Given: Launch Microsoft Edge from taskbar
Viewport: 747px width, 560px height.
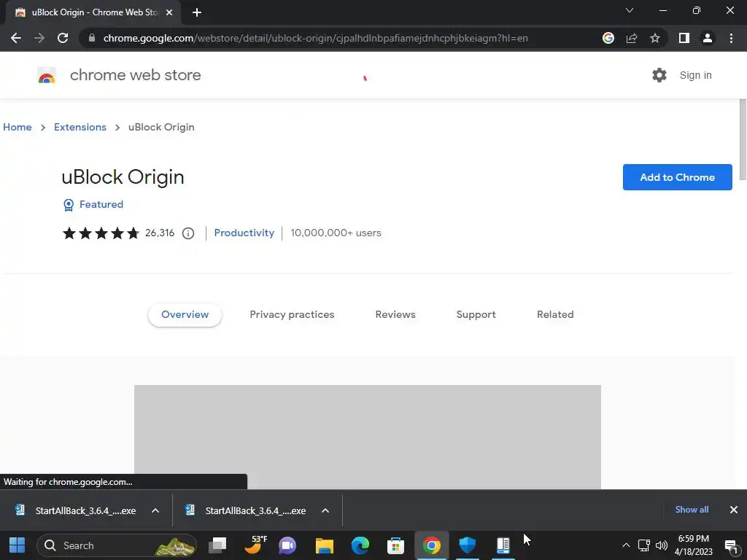Looking at the screenshot, I should click(360, 545).
